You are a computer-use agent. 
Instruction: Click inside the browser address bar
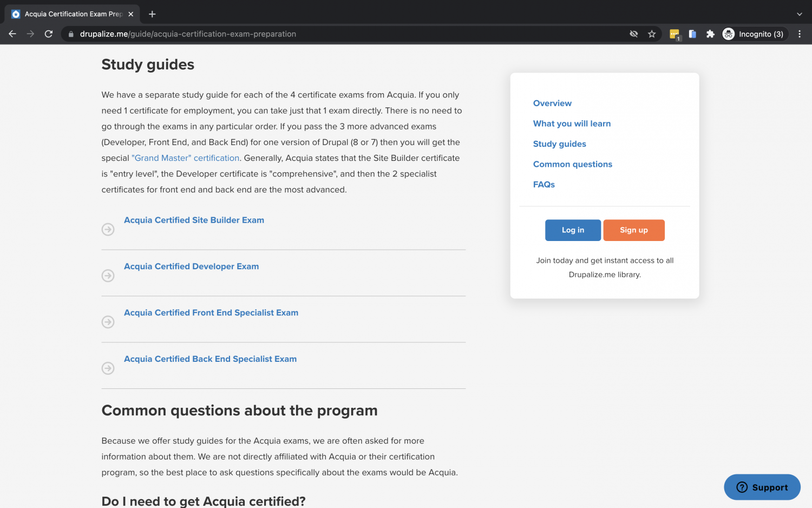pos(217,34)
